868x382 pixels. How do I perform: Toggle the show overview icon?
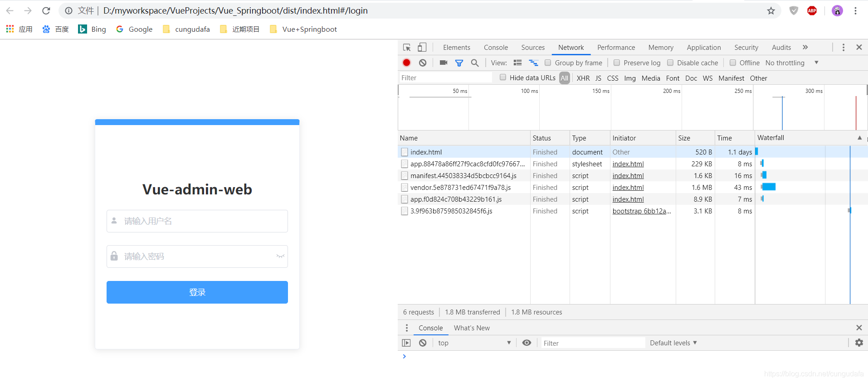click(x=533, y=63)
